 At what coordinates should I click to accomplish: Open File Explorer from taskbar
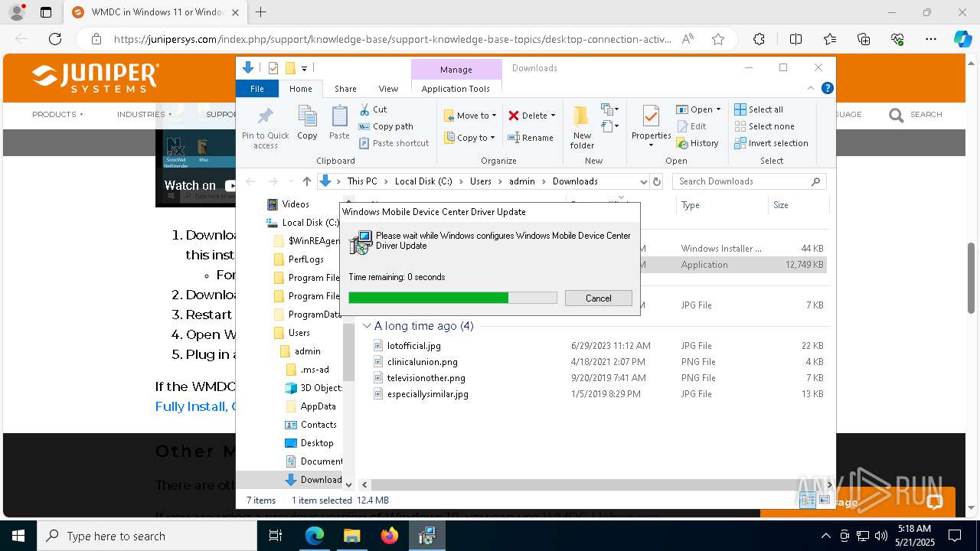click(352, 536)
